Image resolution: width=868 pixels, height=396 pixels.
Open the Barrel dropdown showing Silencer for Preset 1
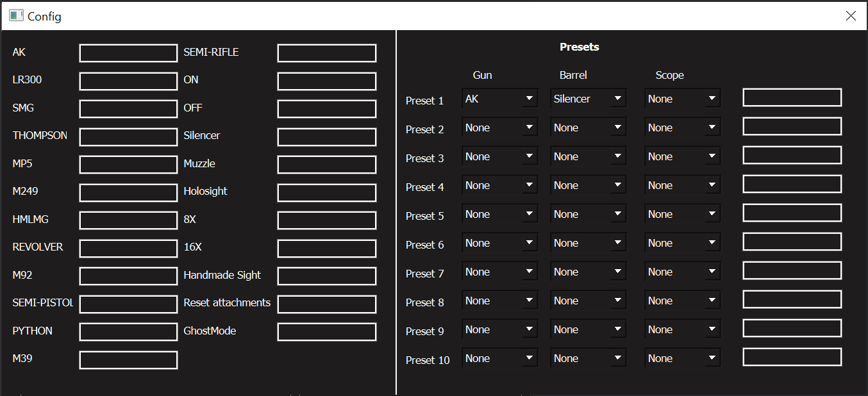tap(588, 98)
